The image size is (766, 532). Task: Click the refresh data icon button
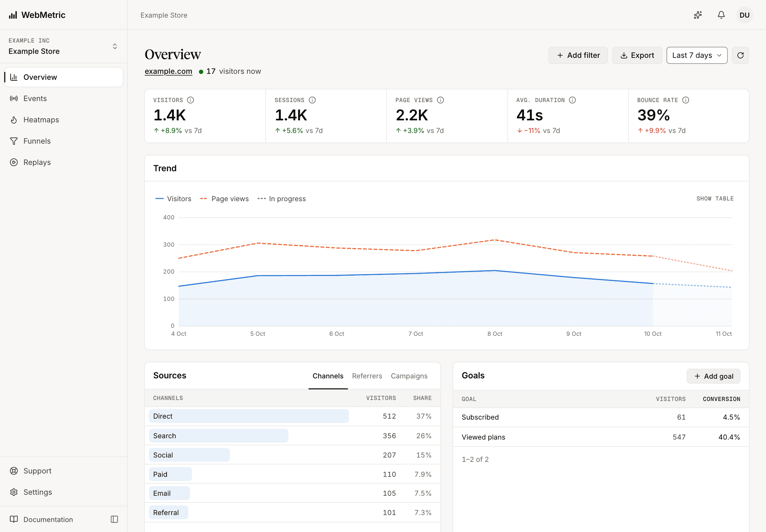tap(740, 55)
